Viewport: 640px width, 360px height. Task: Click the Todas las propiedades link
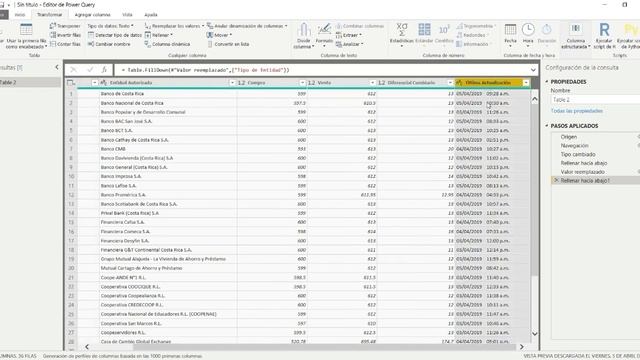coord(576,111)
